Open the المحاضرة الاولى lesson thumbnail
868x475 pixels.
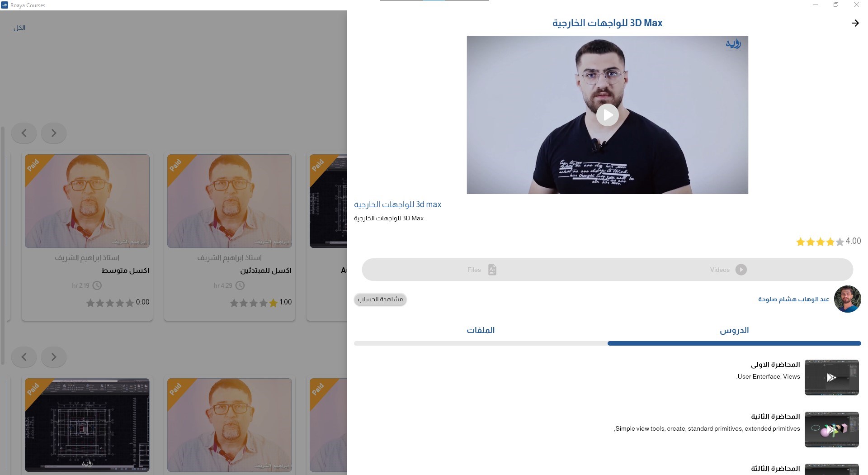click(x=831, y=377)
